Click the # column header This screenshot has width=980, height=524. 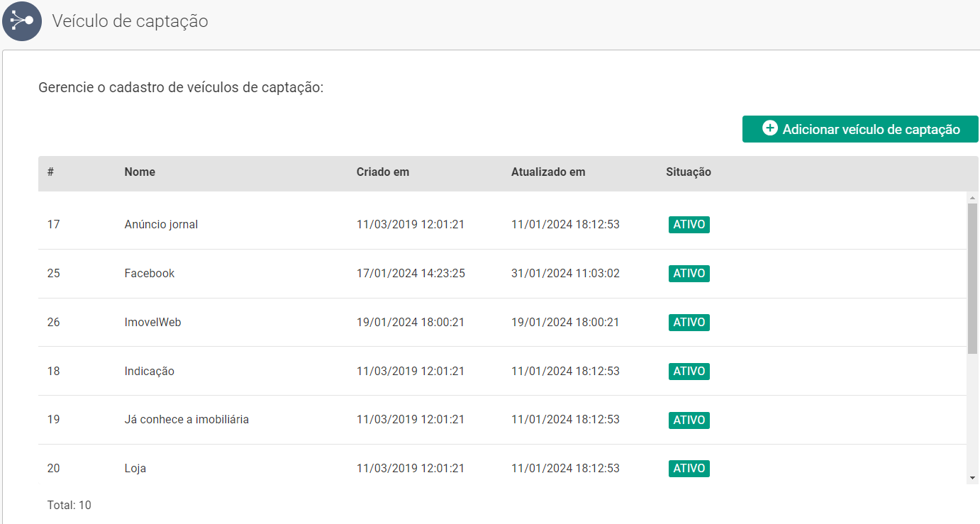tap(50, 172)
